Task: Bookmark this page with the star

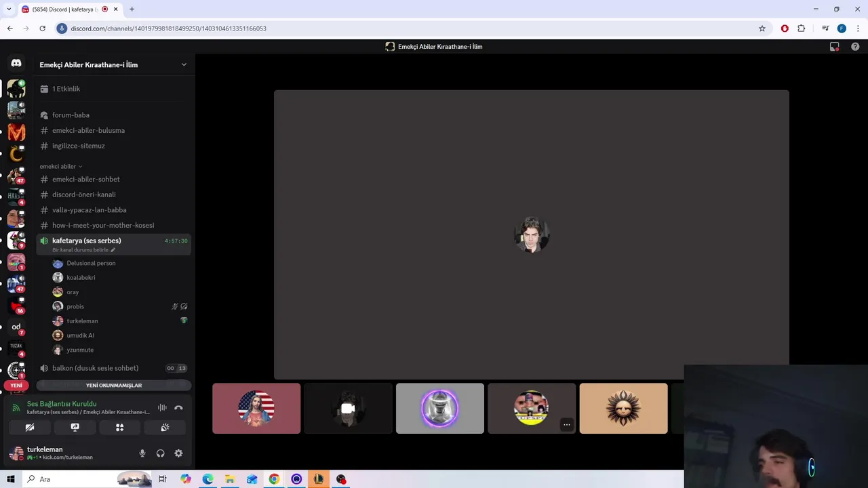Action: [x=762, y=28]
